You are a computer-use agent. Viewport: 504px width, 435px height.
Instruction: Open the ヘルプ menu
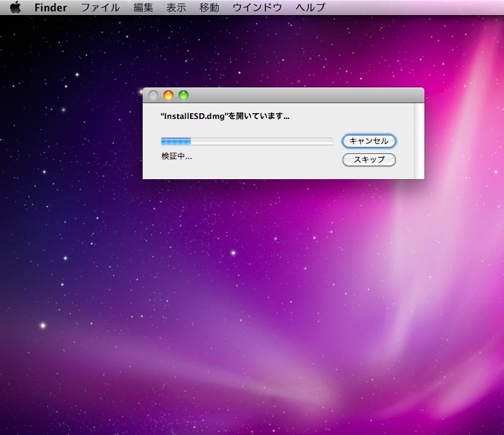tap(310, 8)
